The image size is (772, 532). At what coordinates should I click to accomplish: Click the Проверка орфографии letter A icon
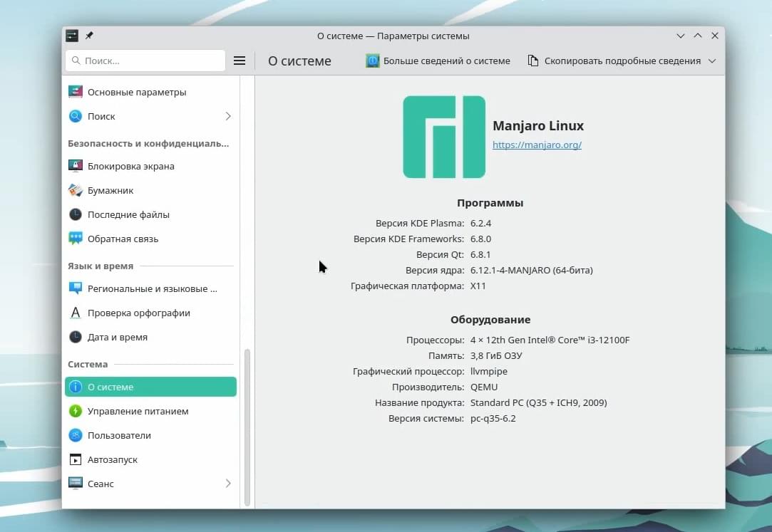[76, 313]
